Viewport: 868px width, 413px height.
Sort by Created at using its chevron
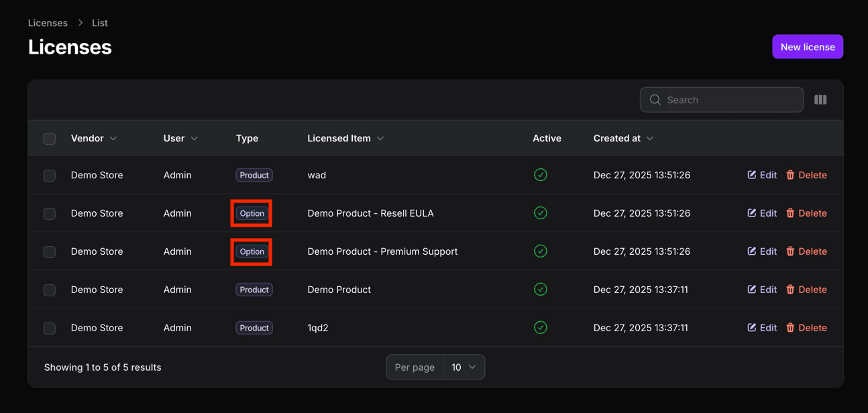pyautogui.click(x=649, y=138)
